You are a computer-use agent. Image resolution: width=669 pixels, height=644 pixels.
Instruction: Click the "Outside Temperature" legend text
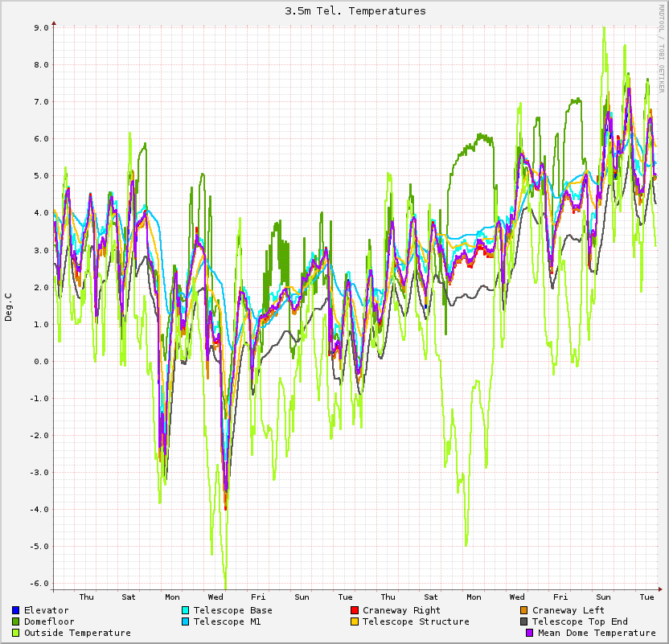tap(77, 633)
